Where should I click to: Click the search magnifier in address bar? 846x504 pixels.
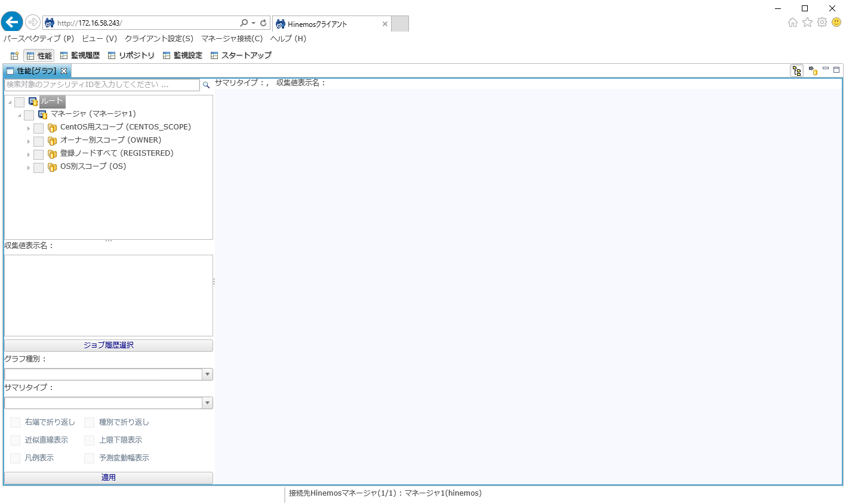click(244, 23)
